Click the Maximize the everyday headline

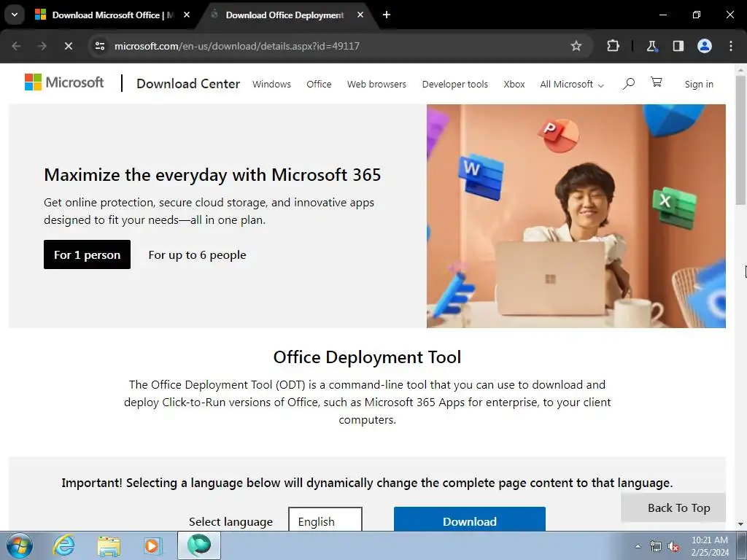tap(212, 175)
